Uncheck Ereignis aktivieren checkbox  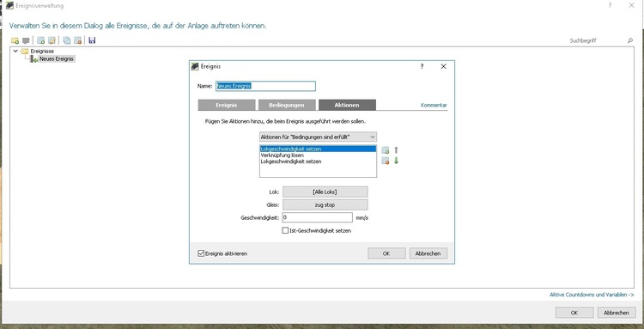(x=201, y=253)
